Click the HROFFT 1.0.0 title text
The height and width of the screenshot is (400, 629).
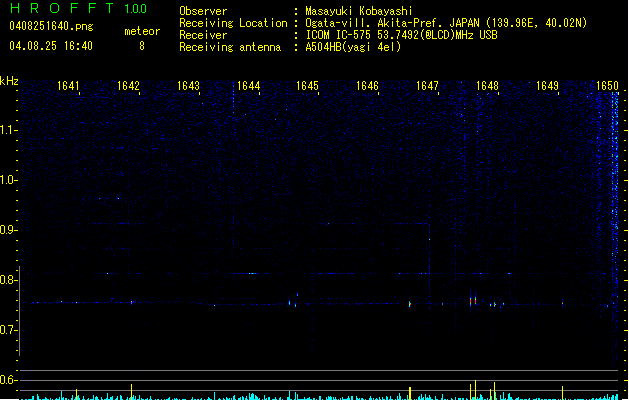coord(79,8)
